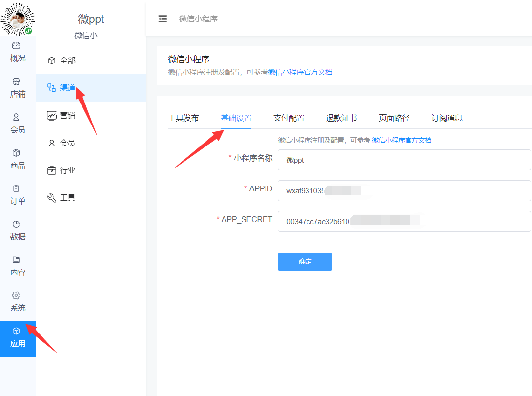Select 渠道 channel submenu item
The height and width of the screenshot is (396, 532).
[91, 88]
